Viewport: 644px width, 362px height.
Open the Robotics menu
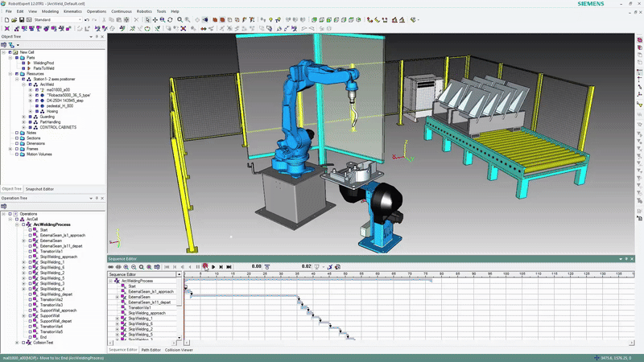tap(144, 11)
